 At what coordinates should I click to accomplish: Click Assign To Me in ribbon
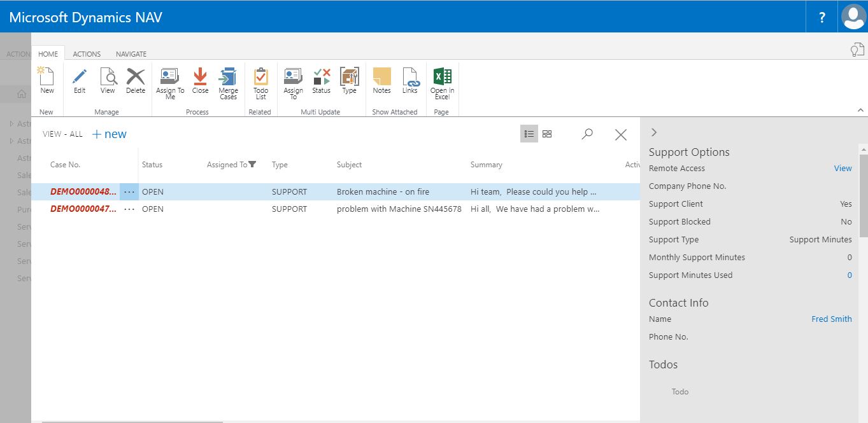pos(170,83)
